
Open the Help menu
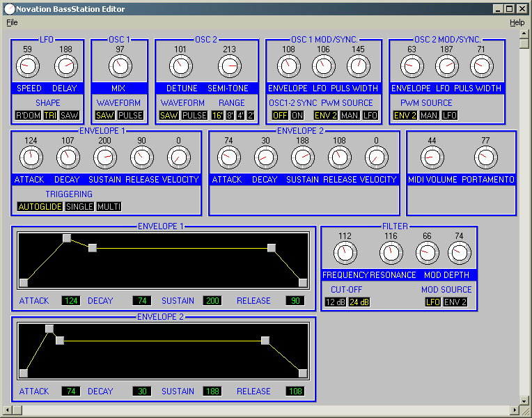[x=517, y=22]
